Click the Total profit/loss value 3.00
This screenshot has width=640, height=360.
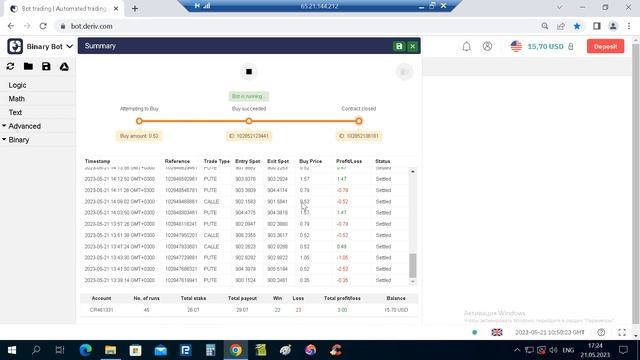pyautogui.click(x=342, y=310)
